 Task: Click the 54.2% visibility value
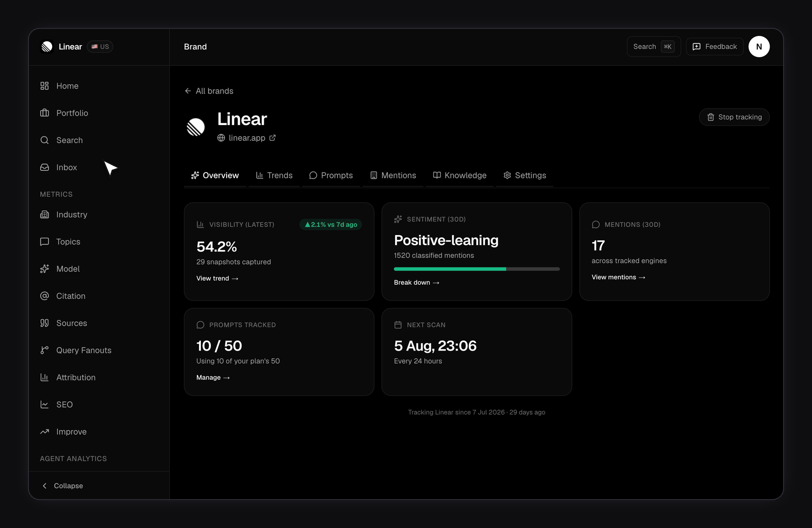pyautogui.click(x=217, y=247)
